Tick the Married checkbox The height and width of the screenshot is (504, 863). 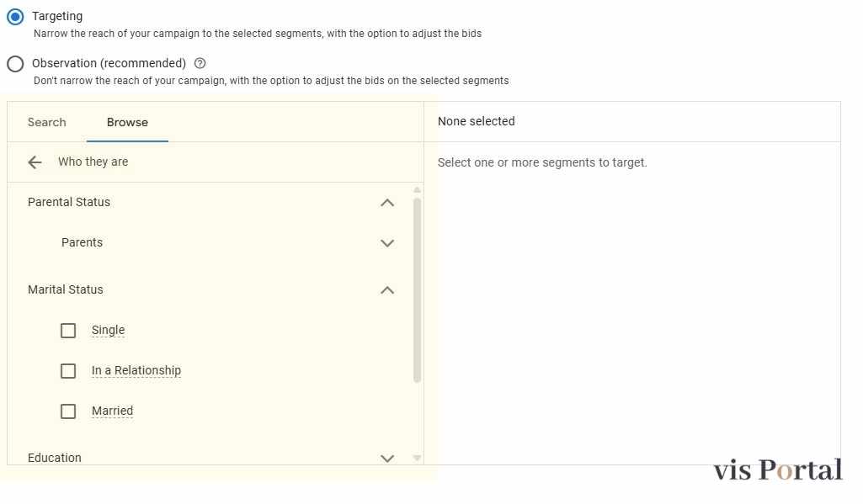[x=68, y=411]
